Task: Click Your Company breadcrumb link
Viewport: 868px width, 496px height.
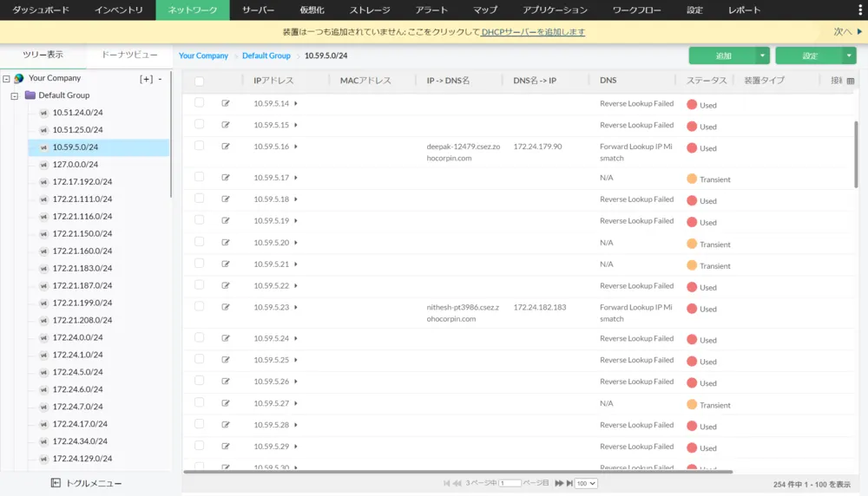Action: pyautogui.click(x=203, y=55)
